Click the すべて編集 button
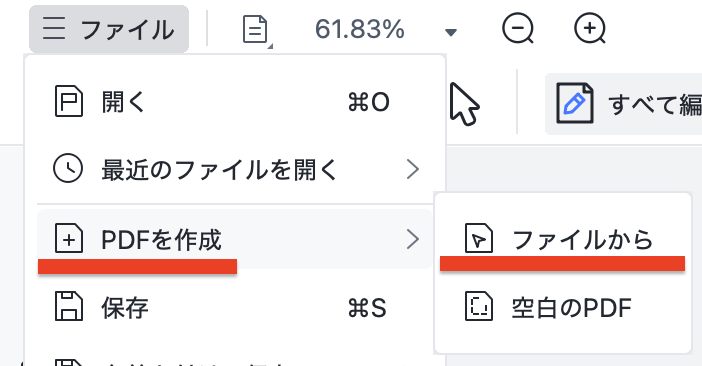Image resolution: width=702 pixels, height=366 pixels. [x=623, y=104]
